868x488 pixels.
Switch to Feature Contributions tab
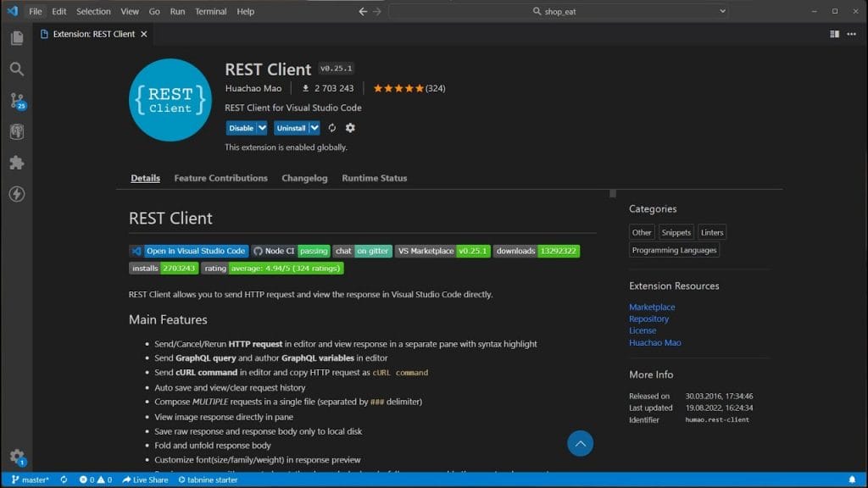click(x=221, y=178)
